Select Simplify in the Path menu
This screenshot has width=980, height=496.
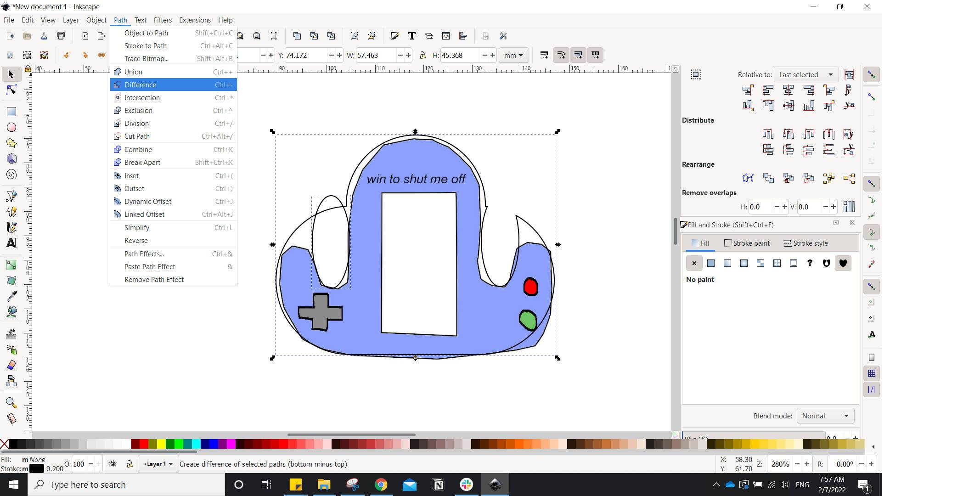point(136,227)
